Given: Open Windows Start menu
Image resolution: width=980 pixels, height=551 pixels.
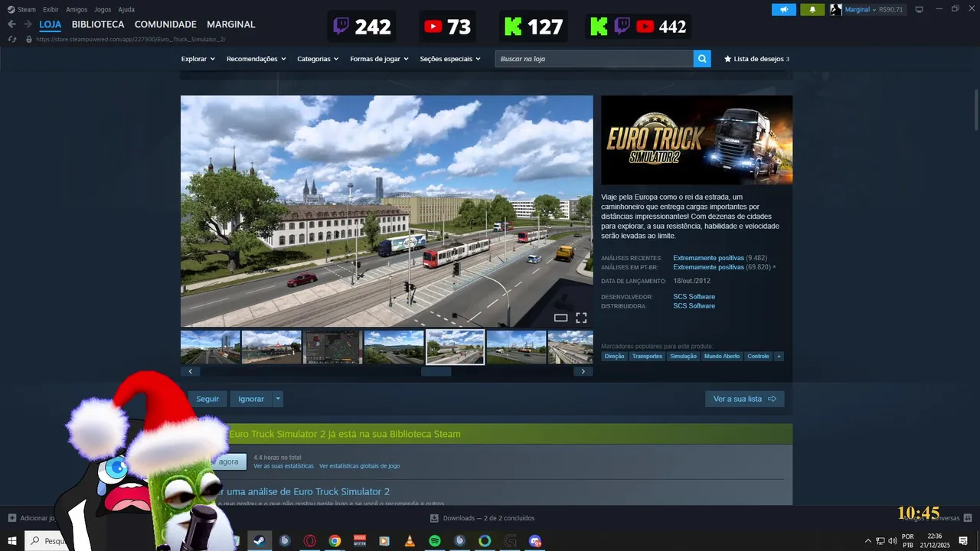Looking at the screenshot, I should (12, 541).
